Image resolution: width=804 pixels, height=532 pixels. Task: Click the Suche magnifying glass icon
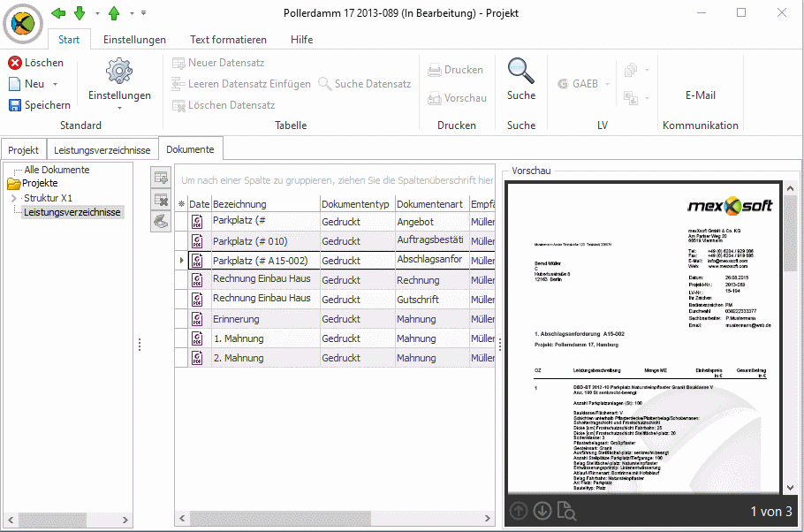click(x=521, y=71)
